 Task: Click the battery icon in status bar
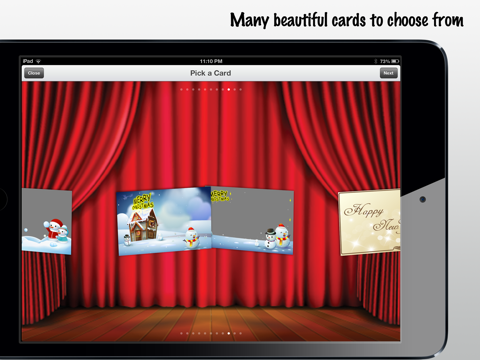click(395, 61)
